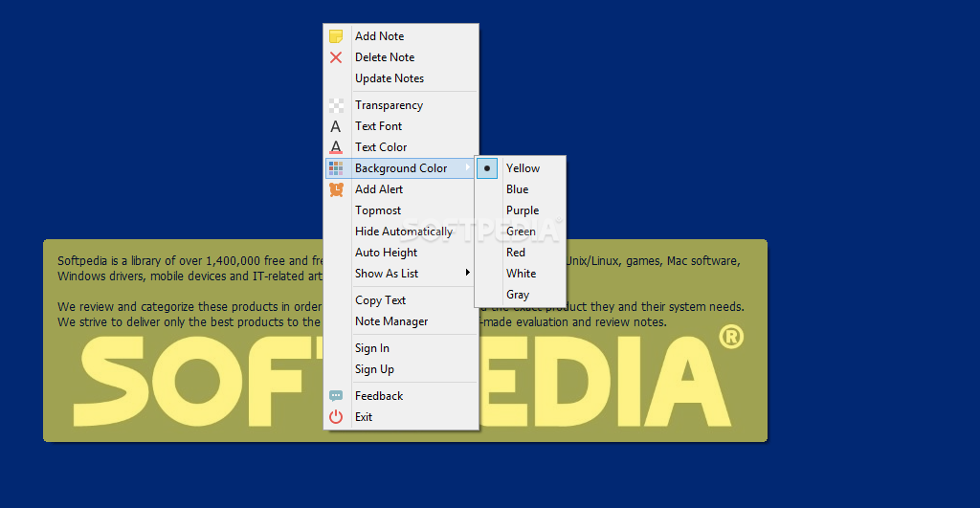Click the speech bubble Feedback icon

coord(336,395)
